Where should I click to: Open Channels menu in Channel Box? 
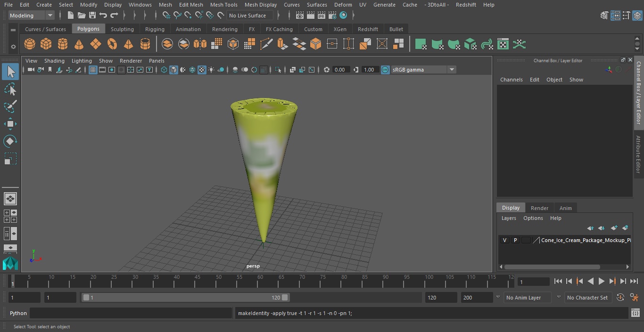click(x=511, y=80)
